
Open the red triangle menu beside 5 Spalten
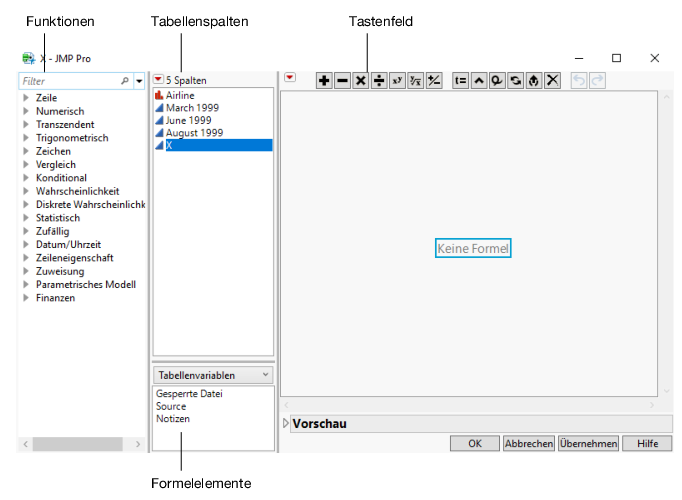click(158, 80)
